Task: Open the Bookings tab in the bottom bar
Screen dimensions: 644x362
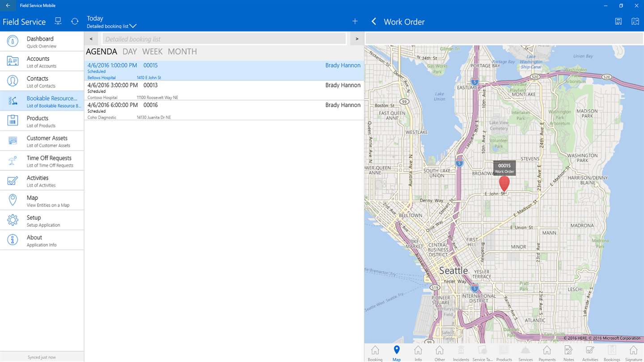Action: [x=612, y=353]
